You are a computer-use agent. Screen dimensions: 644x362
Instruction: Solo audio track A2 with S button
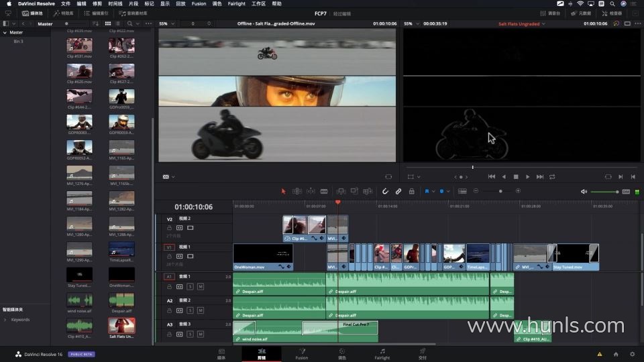pyautogui.click(x=190, y=310)
